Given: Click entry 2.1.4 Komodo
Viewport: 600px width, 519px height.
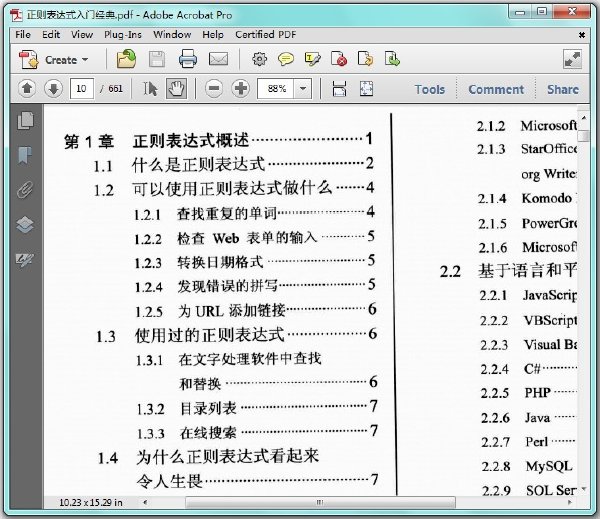Looking at the screenshot, I should point(527,198).
